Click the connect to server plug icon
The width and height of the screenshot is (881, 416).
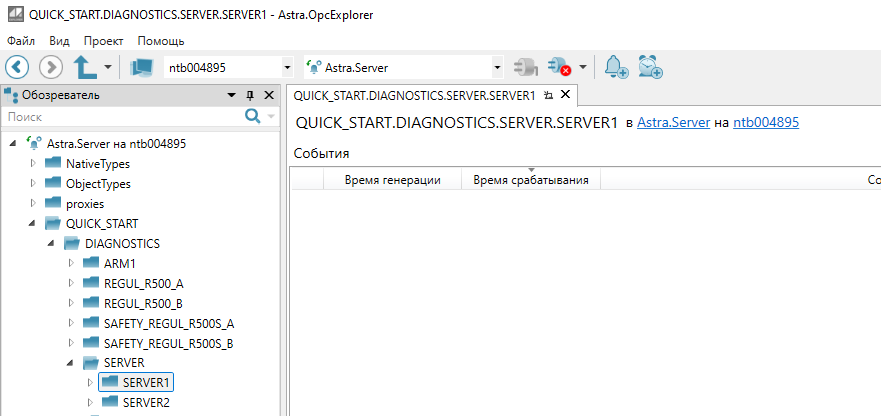pos(524,67)
